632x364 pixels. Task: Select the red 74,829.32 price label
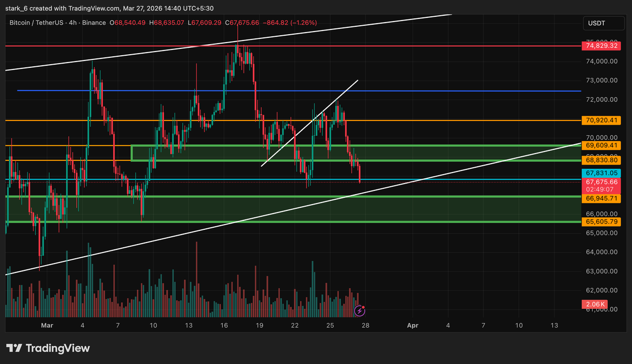600,46
